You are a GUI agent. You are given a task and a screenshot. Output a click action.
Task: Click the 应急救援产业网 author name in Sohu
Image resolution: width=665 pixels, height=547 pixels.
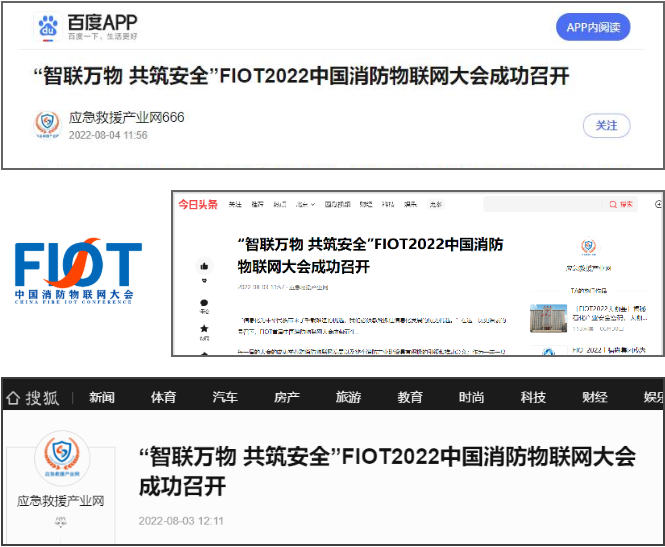tap(61, 500)
